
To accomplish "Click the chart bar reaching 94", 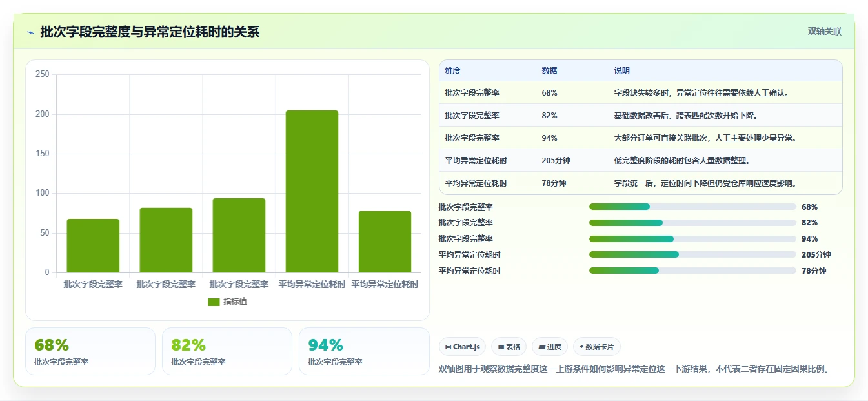I will coord(239,235).
